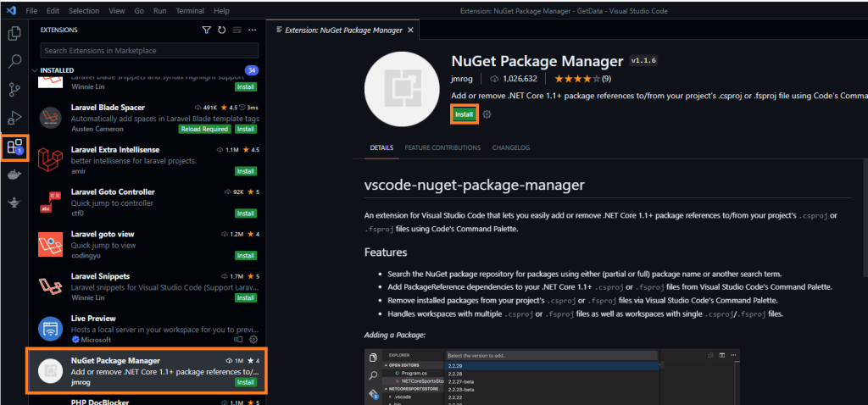This screenshot has height=405, width=868.
Task: Open the Search view in activity bar
Action: coord(15,61)
